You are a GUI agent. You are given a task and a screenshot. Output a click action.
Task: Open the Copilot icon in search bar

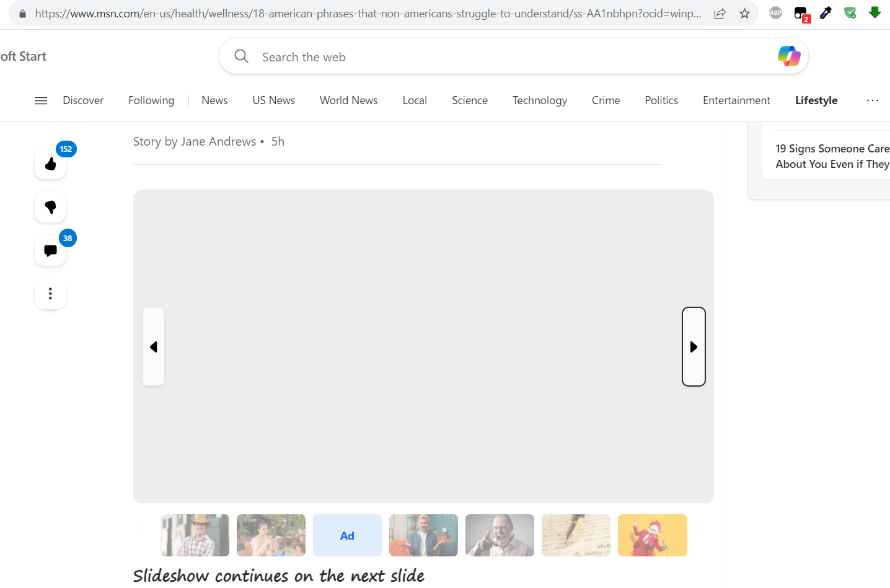coord(788,56)
